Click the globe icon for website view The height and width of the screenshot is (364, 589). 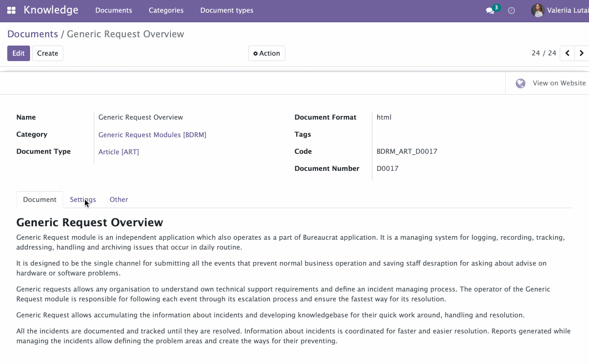coord(520,83)
